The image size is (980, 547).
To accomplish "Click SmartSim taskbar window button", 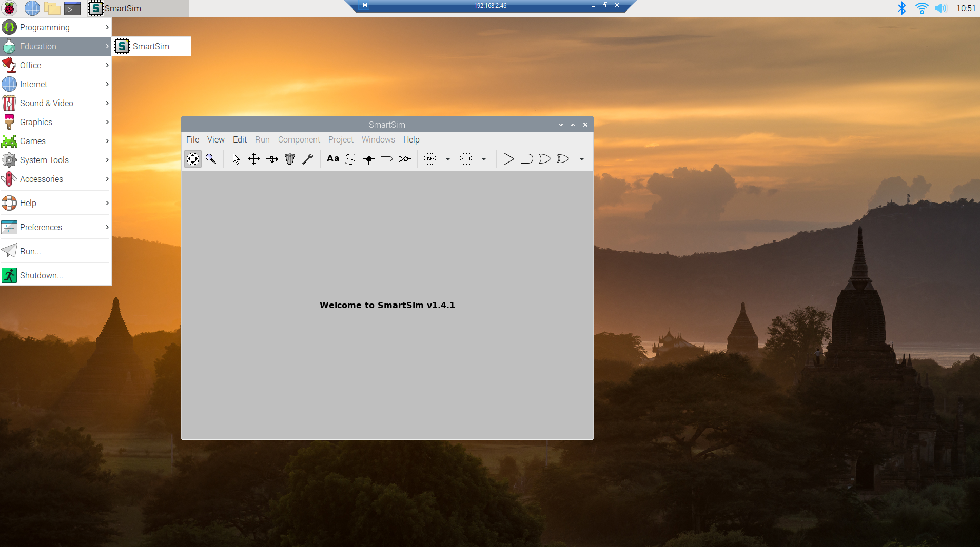I will tap(137, 8).
